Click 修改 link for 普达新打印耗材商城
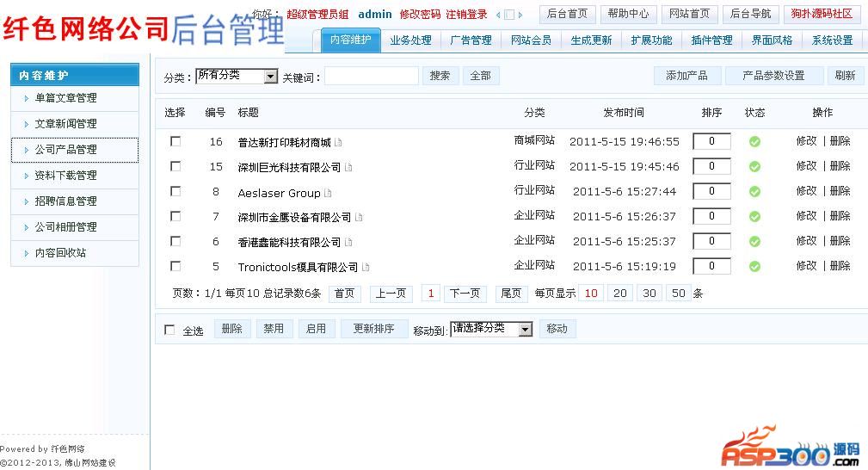This screenshot has width=868, height=470. pyautogui.click(x=806, y=141)
